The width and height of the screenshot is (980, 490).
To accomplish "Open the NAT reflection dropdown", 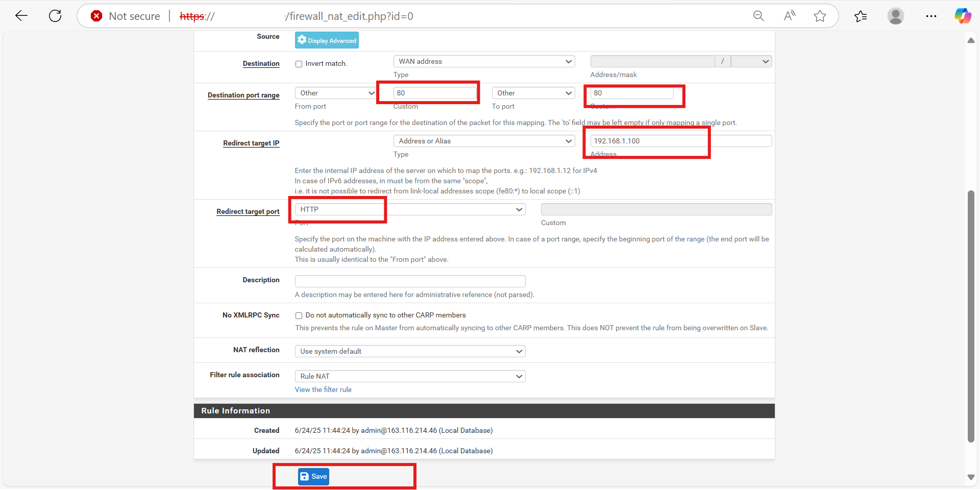I will pyautogui.click(x=409, y=351).
